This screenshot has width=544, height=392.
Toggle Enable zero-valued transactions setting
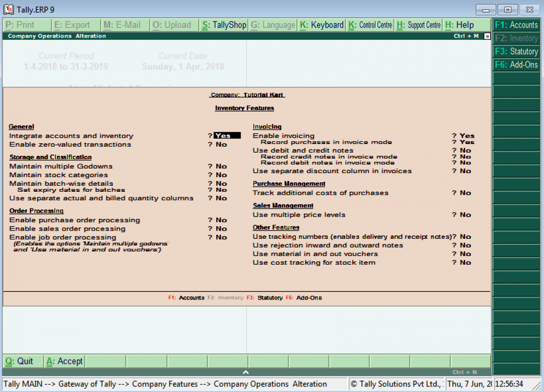click(221, 144)
